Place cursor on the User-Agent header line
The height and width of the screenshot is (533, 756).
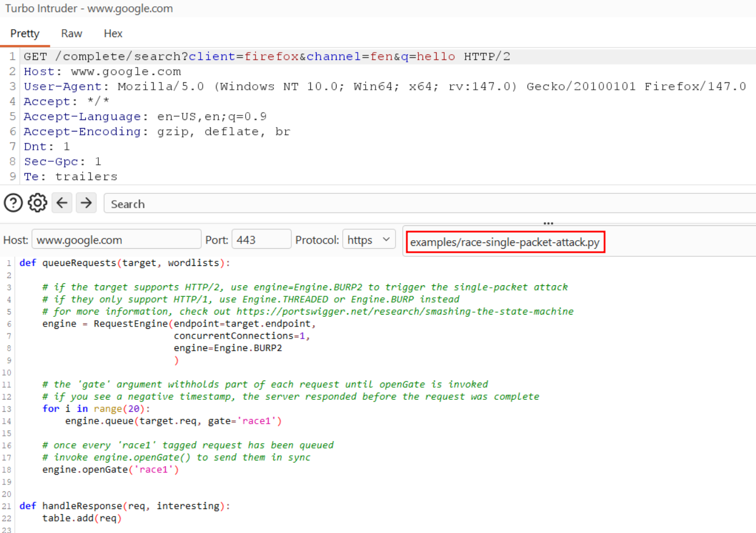384,86
